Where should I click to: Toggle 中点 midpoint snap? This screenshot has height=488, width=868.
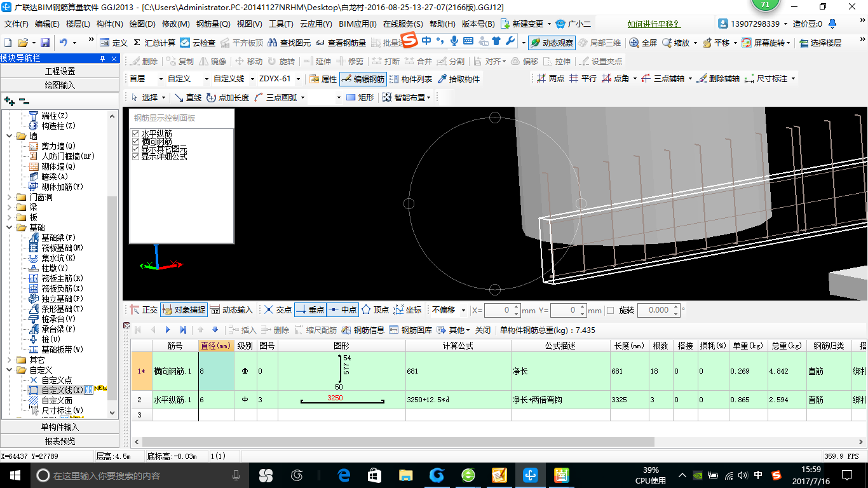click(342, 310)
